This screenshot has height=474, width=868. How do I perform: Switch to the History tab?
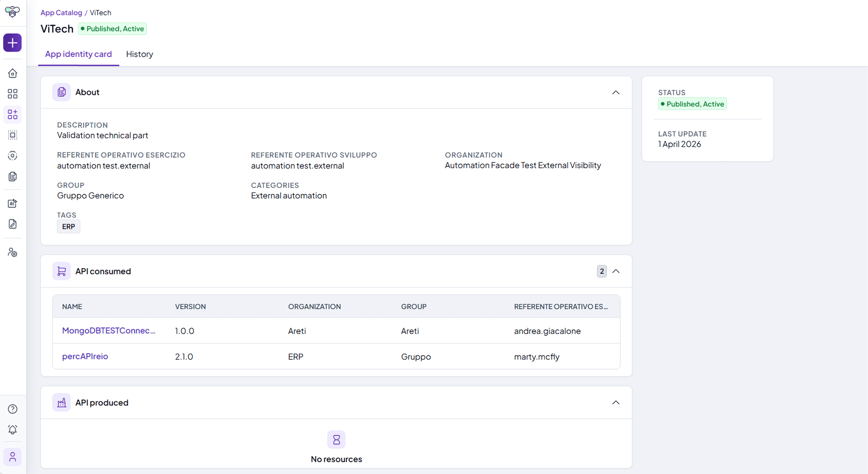[140, 54]
